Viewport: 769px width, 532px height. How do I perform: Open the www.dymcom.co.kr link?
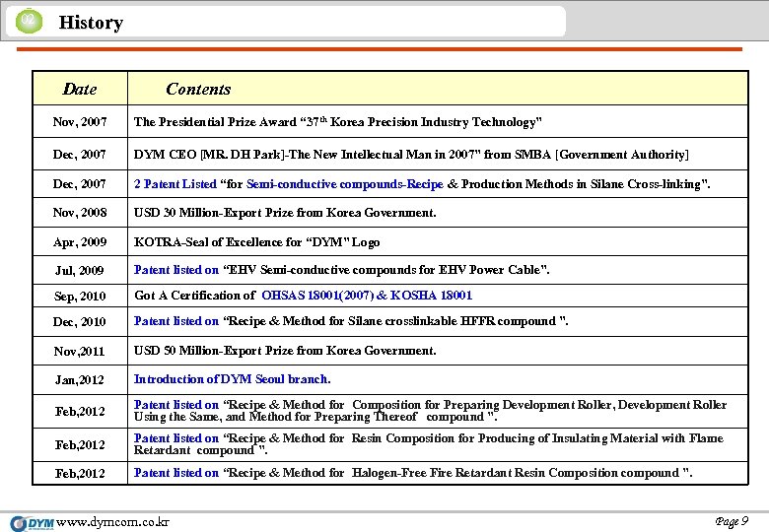[112, 522]
